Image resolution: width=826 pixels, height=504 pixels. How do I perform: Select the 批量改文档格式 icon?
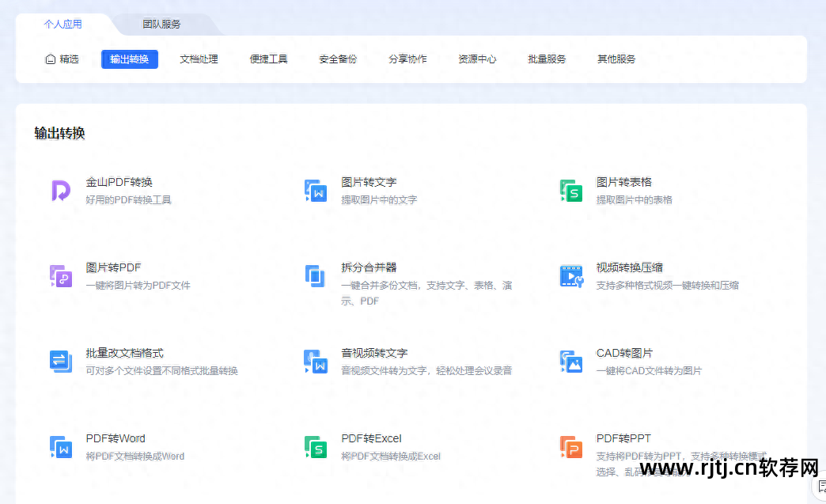click(61, 362)
